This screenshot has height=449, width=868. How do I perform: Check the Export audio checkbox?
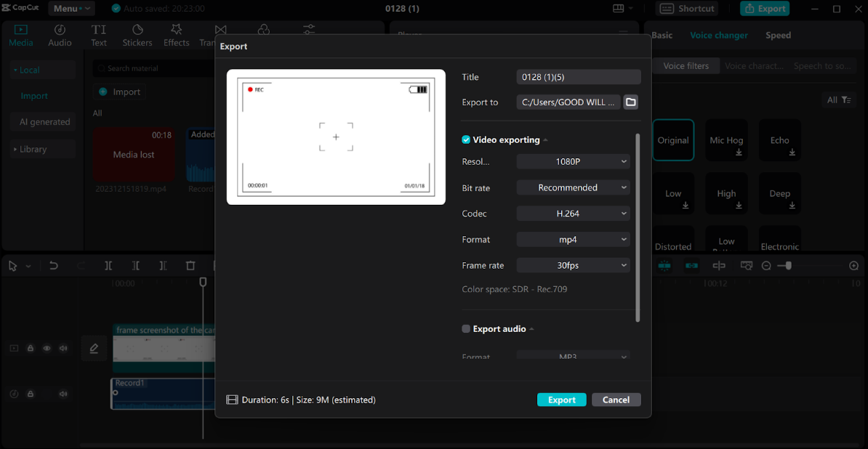pyautogui.click(x=466, y=329)
